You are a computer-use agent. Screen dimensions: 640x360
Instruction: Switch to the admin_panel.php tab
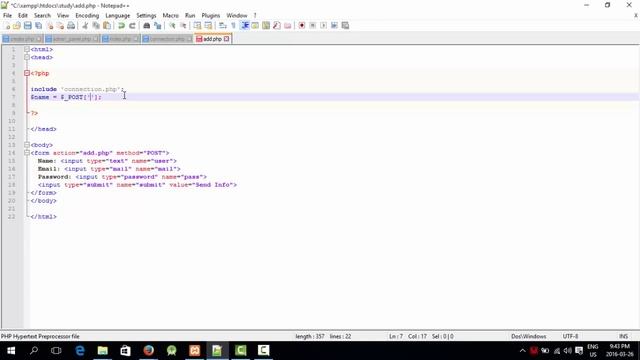coord(71,39)
